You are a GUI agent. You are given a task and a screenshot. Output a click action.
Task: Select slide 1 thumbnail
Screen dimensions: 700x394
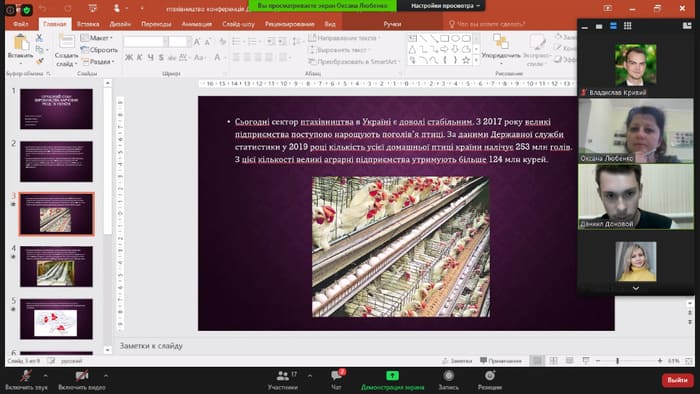click(56, 108)
